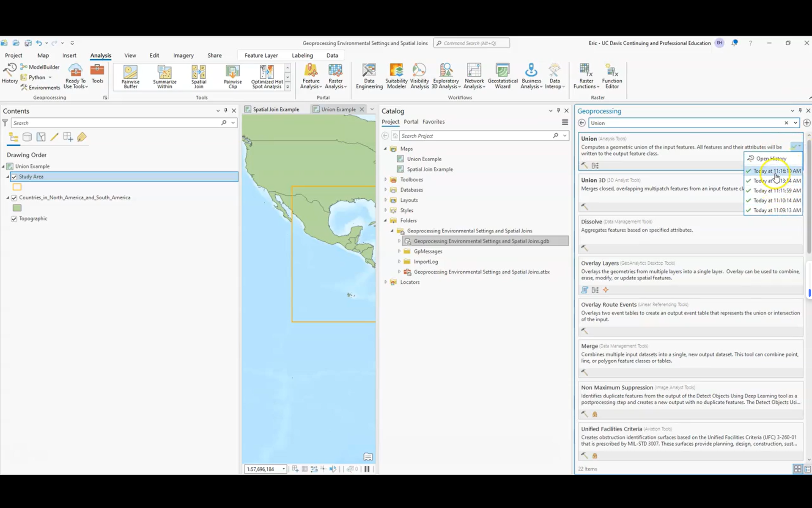
Task: Select the Today at 11:11:59 AM history entry
Action: (774, 190)
